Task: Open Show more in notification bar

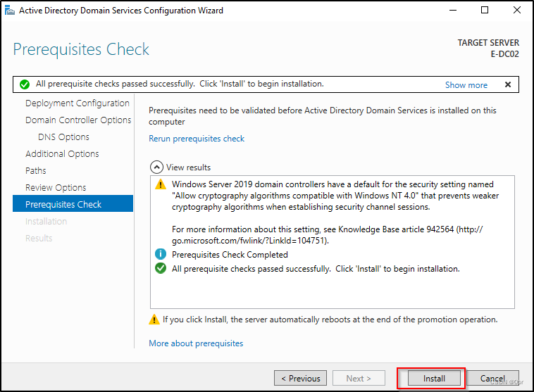Action: pos(466,84)
